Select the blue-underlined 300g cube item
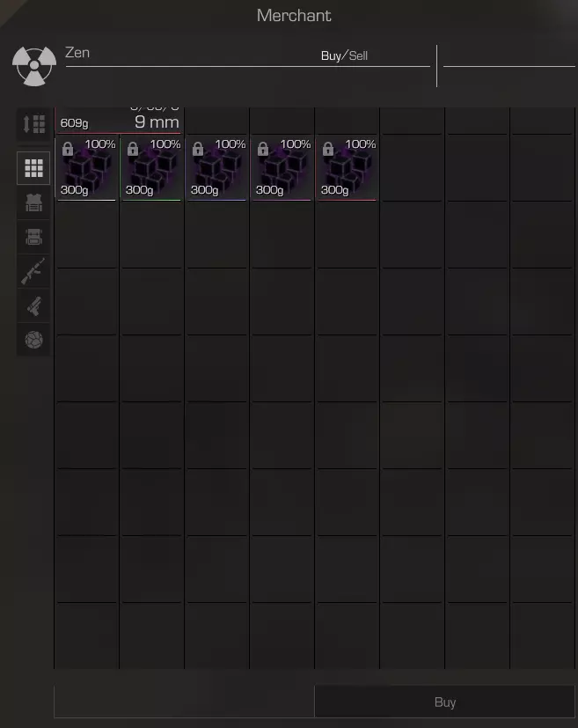This screenshot has width=578, height=728. (217, 168)
